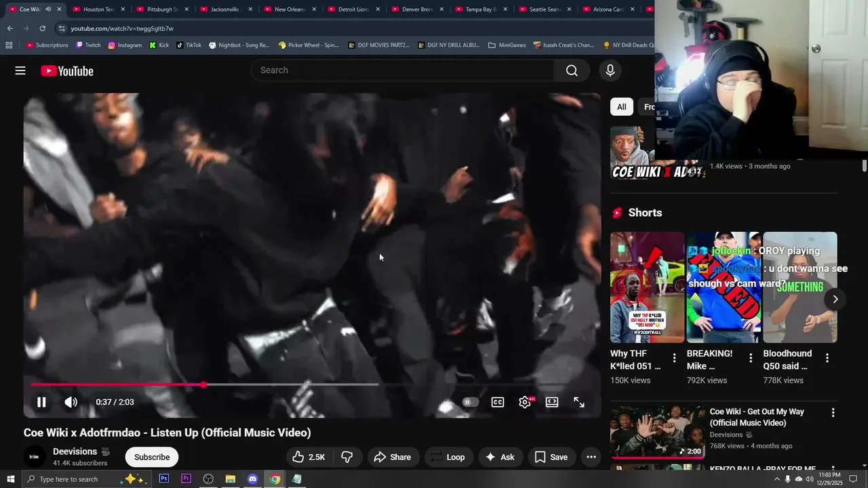Click the magnifying glass search button
The image size is (868, 488).
pos(572,70)
